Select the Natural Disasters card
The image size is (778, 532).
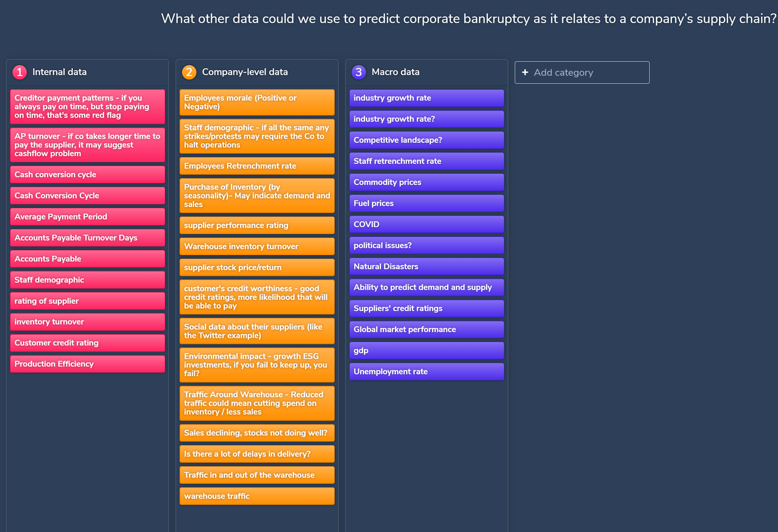[x=426, y=267]
